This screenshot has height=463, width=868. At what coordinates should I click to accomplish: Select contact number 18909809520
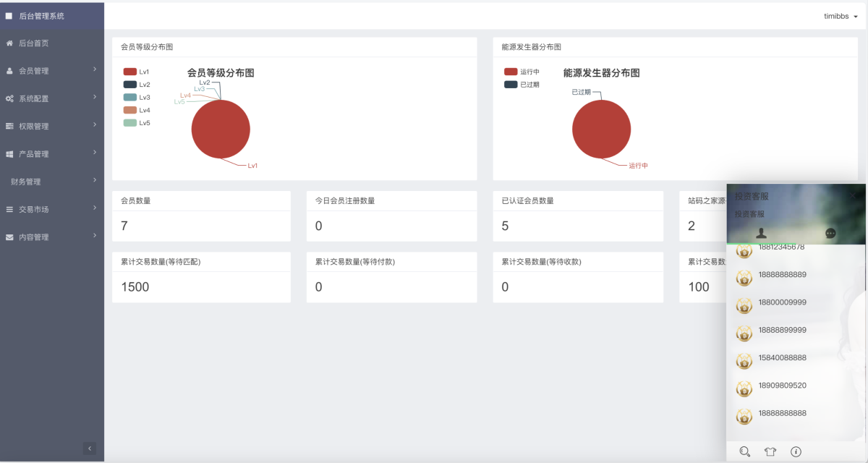coord(783,386)
